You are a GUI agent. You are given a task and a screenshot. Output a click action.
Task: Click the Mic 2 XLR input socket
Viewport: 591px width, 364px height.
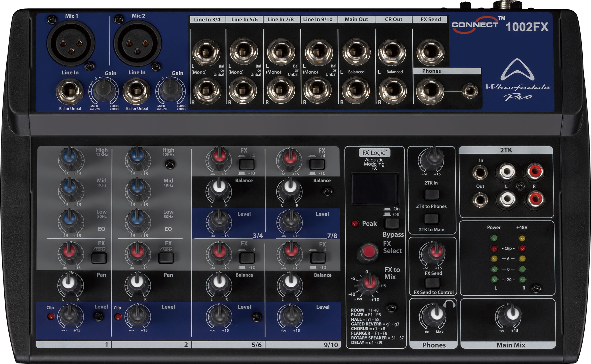tap(137, 43)
